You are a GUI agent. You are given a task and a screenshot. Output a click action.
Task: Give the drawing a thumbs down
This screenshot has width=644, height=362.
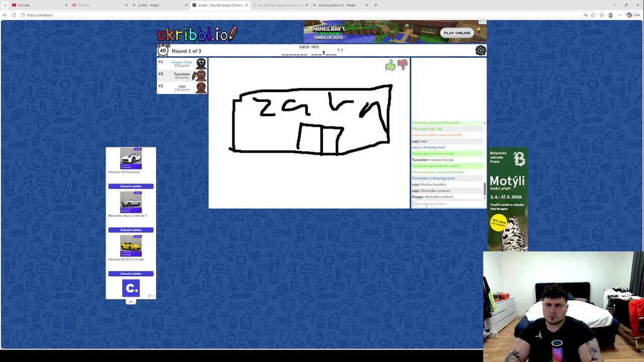tap(403, 64)
